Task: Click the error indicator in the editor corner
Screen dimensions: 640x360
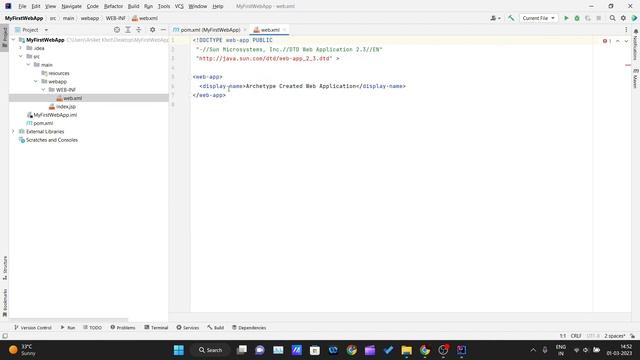Action: click(x=607, y=41)
